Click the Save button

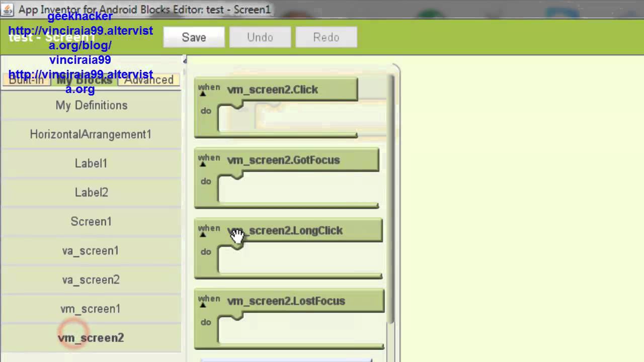coord(194,37)
